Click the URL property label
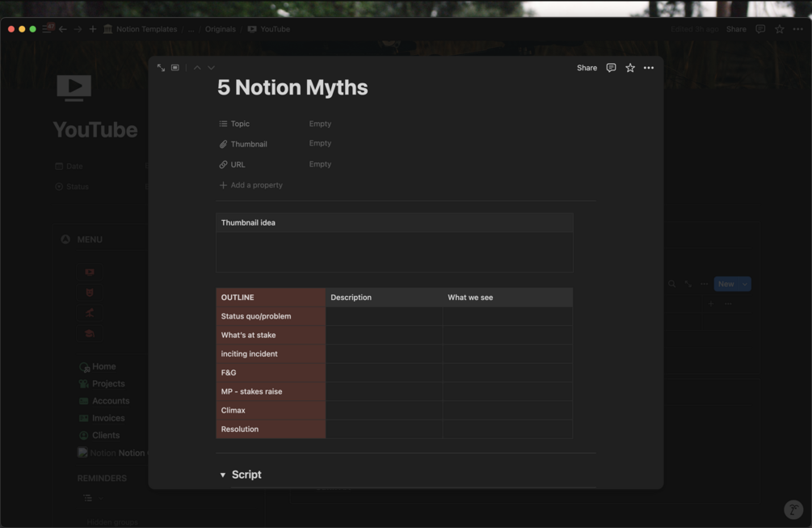 (x=232, y=164)
